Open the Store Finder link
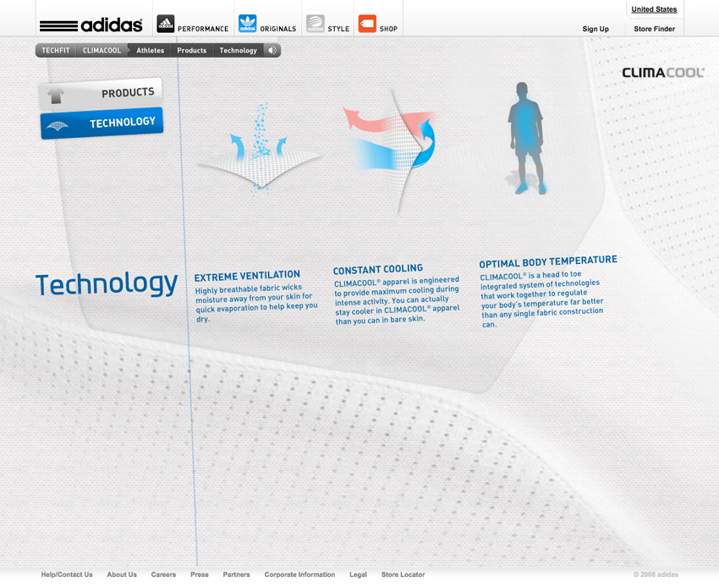719x588 pixels. 655,29
